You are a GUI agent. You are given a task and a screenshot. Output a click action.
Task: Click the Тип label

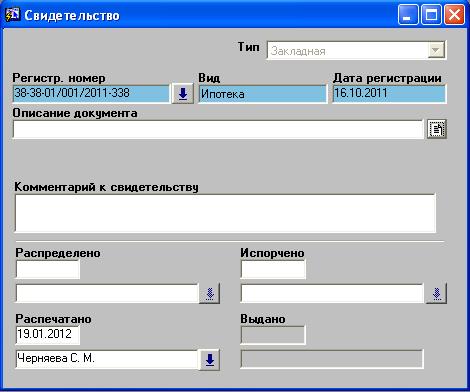point(249,47)
